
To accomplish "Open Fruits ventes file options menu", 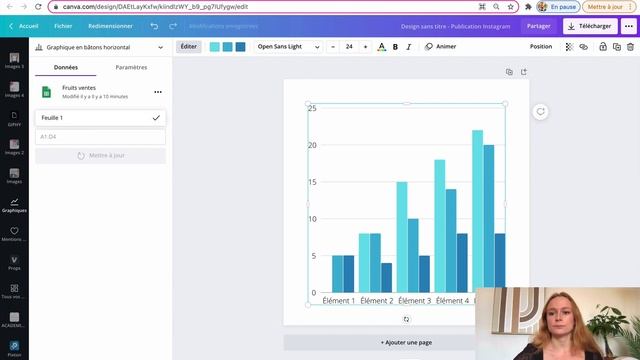I will (158, 92).
